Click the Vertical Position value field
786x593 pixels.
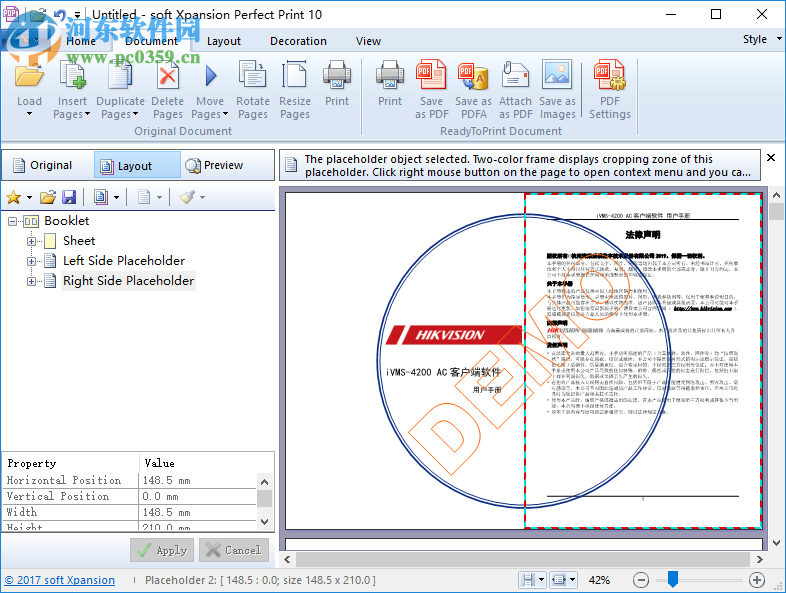click(198, 496)
